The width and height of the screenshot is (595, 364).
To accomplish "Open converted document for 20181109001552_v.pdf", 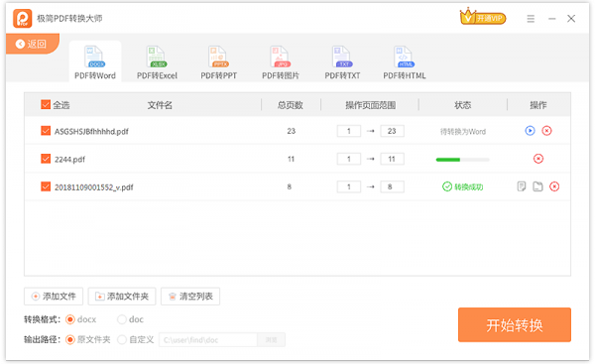I will 522,186.
